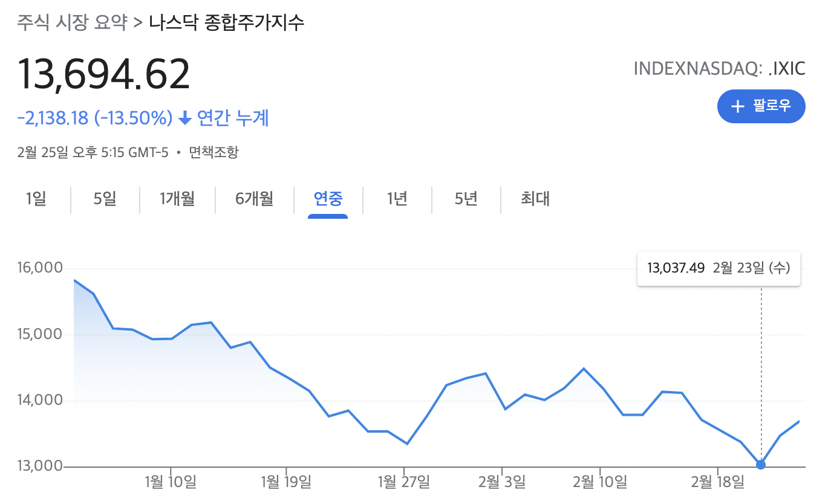Screen dimensions: 831x504
Task: Select the 5일 range tab
Action: tap(105, 199)
